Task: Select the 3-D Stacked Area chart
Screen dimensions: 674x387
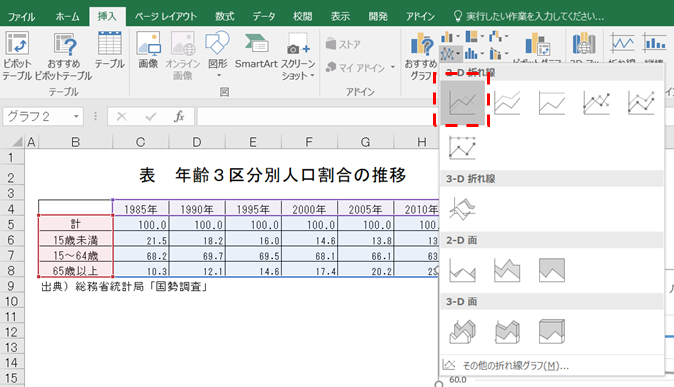Action: click(x=507, y=332)
